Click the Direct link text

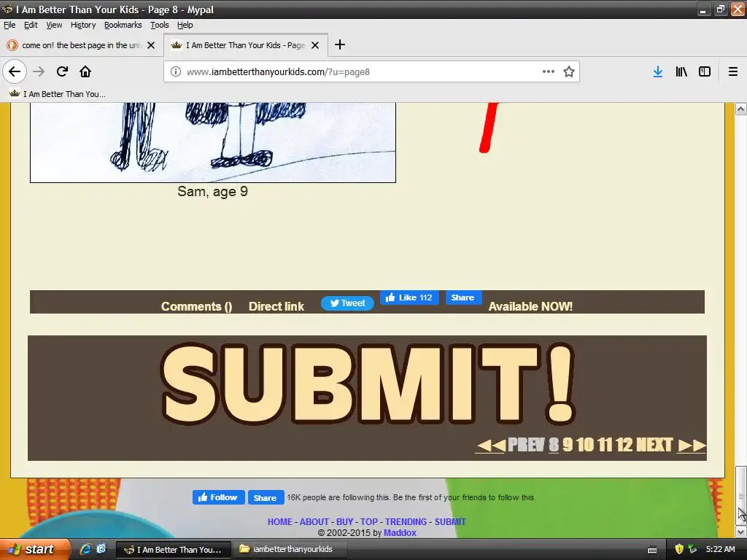click(x=276, y=306)
